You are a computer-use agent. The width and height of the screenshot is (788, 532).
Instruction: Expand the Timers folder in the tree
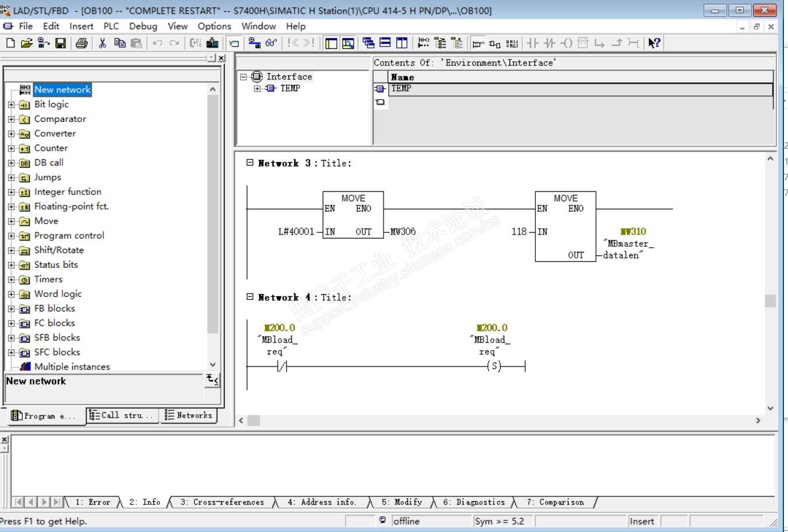point(11,280)
